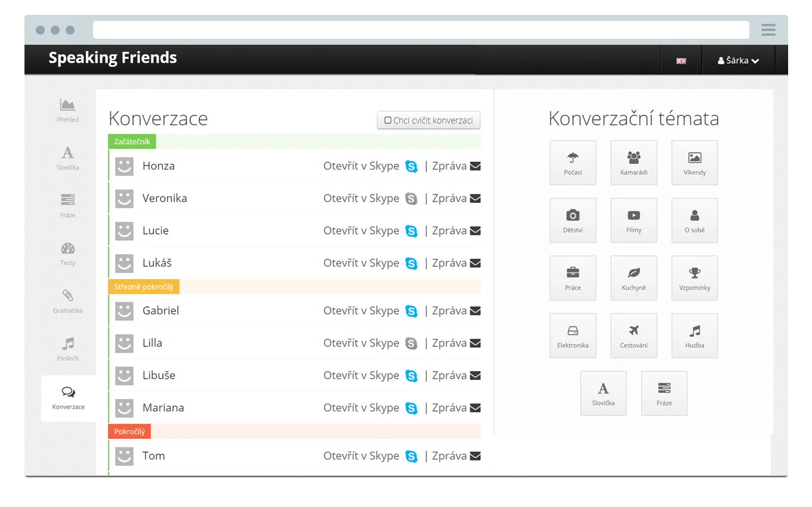Screen dimensions: 812x507
Task: Click the Konverzační témata heading
Action: point(634,119)
